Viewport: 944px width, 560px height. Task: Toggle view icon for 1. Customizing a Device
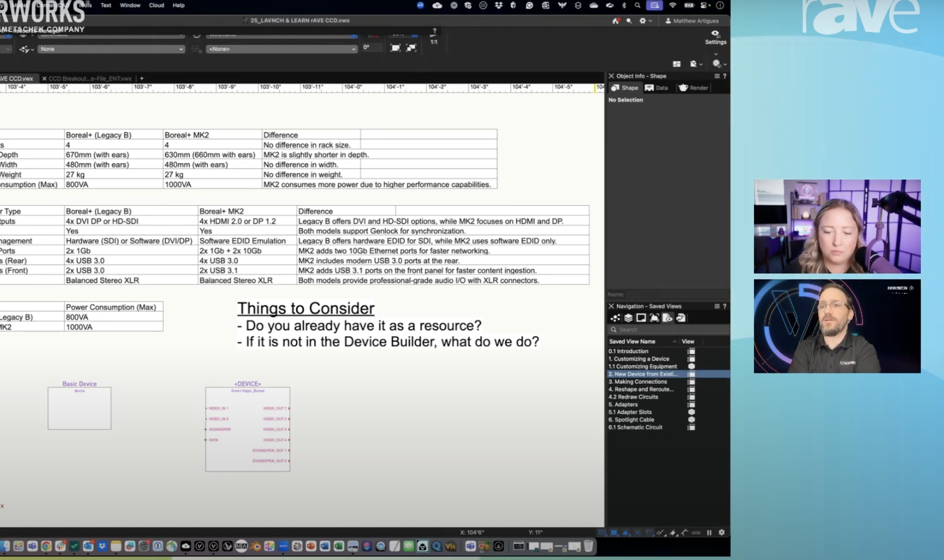pyautogui.click(x=691, y=359)
